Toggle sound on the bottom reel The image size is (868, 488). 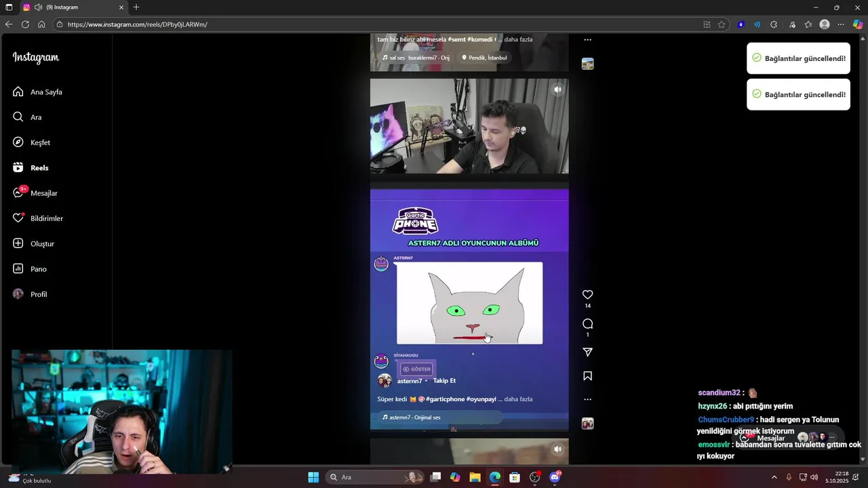(x=557, y=449)
